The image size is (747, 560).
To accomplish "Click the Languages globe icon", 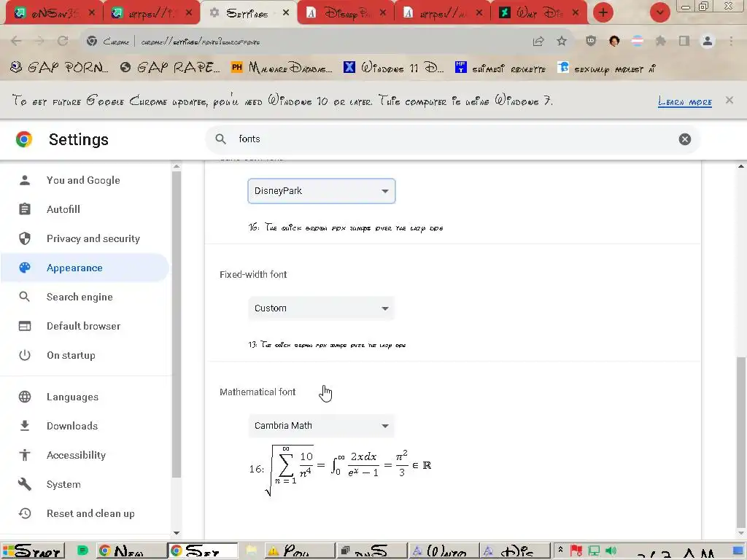I will click(25, 397).
